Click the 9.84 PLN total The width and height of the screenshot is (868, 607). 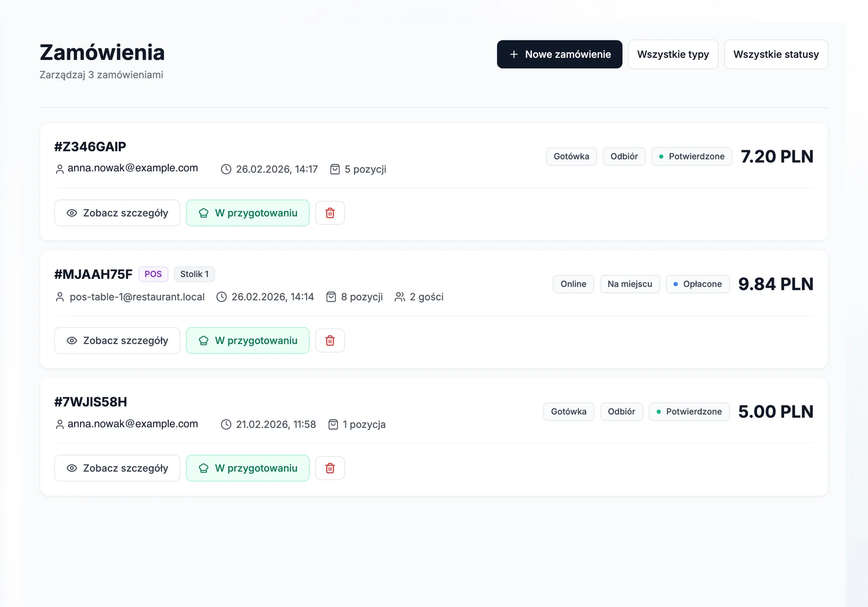pos(776,284)
